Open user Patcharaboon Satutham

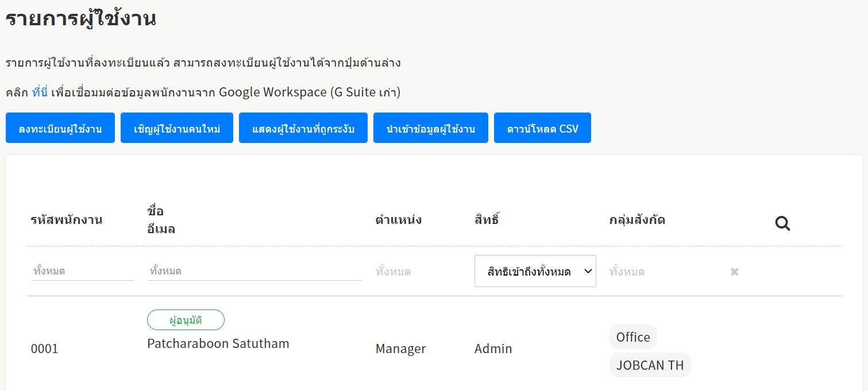218,344
